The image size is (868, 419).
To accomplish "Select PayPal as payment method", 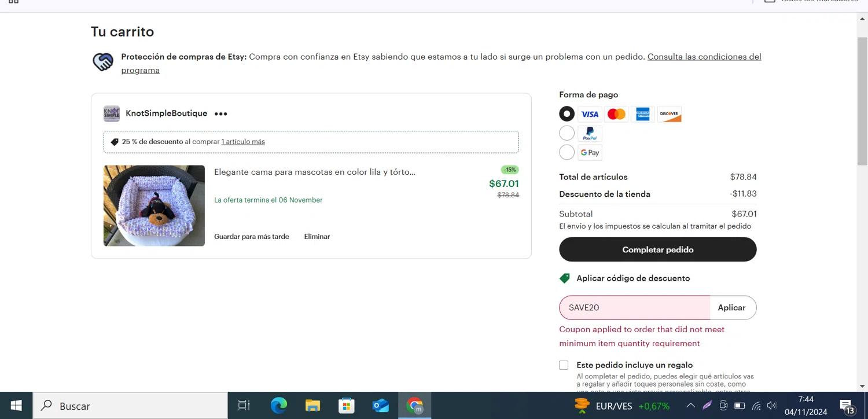I will point(567,133).
